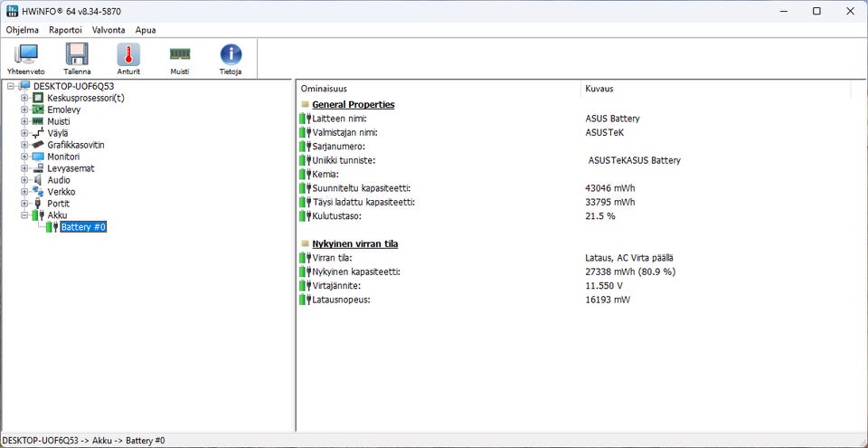Click the 11.550 V voltage value
The height and width of the screenshot is (448, 868).
tap(604, 286)
